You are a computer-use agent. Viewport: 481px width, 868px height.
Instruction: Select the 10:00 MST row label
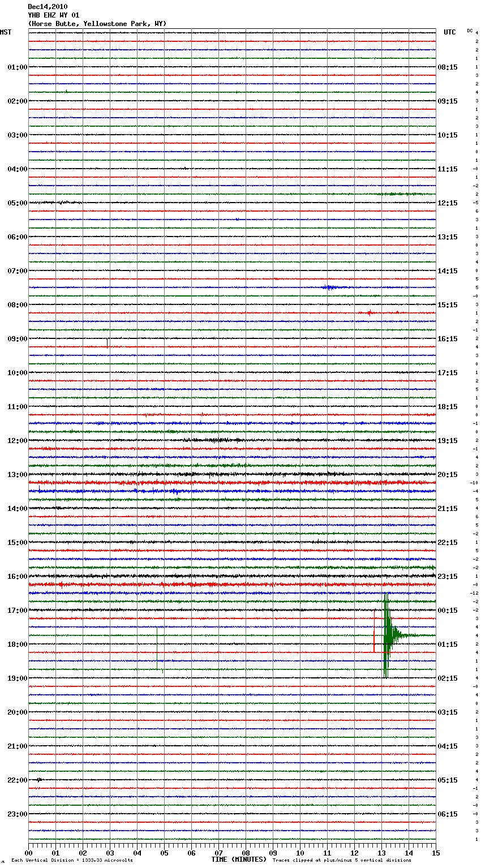18,373
